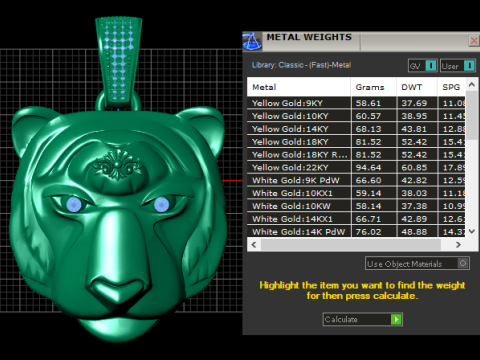Click the Metal Weights scale icon
The width and height of the screenshot is (480, 360).
252,42
